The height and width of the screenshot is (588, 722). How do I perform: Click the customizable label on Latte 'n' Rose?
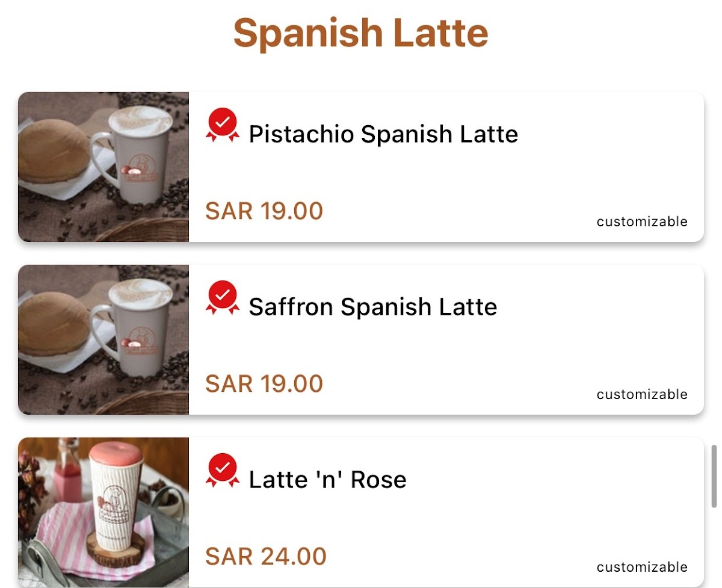coord(641,567)
